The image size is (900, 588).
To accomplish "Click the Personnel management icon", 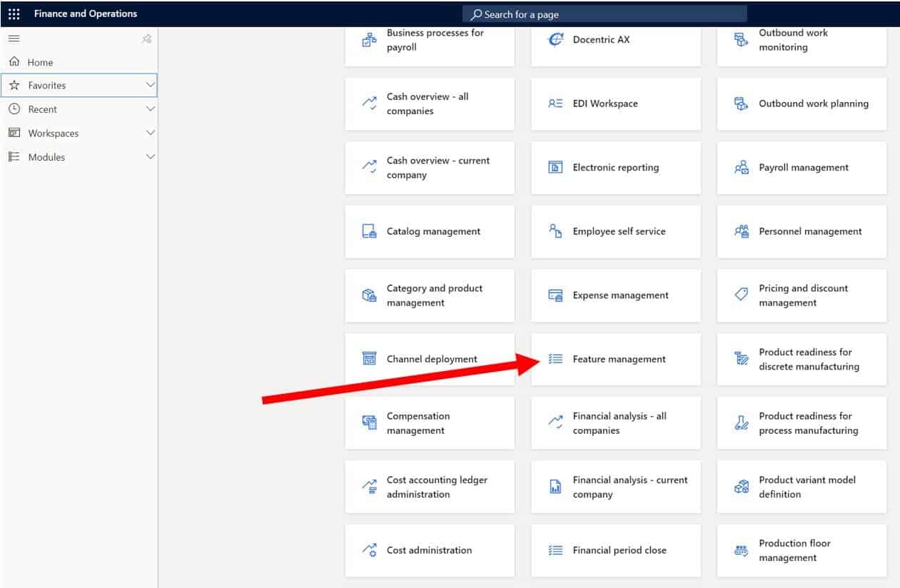I will [x=742, y=231].
